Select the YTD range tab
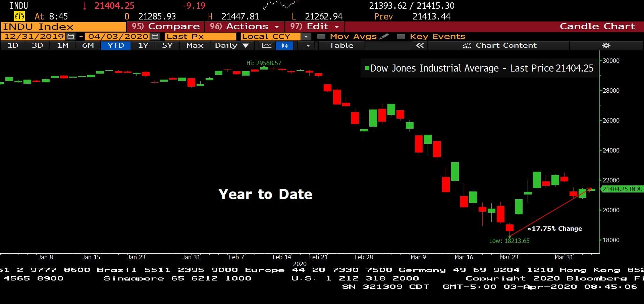644x304 pixels. point(116,45)
